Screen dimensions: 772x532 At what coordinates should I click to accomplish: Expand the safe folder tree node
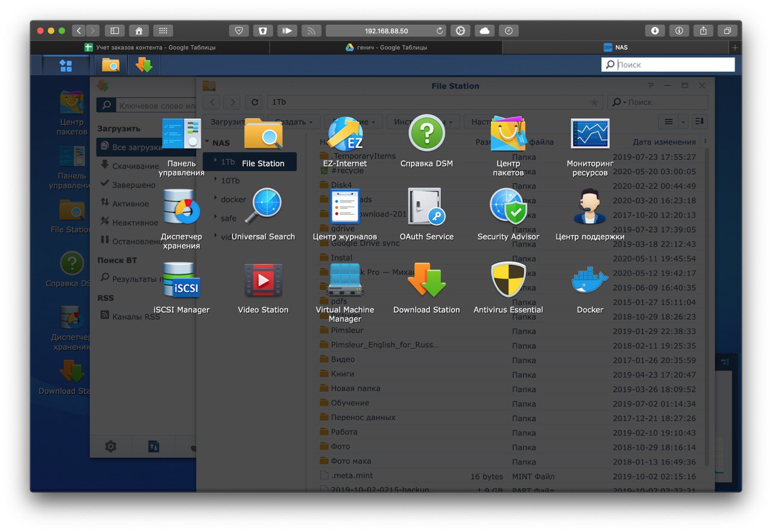click(x=216, y=217)
